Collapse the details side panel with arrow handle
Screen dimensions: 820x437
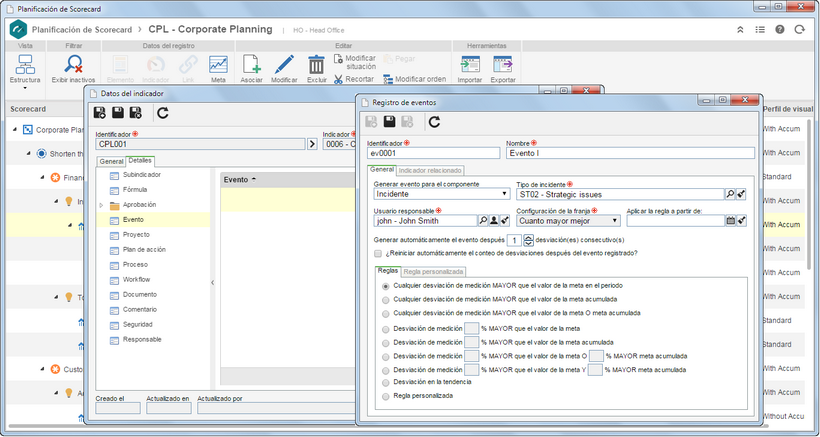[x=212, y=282]
